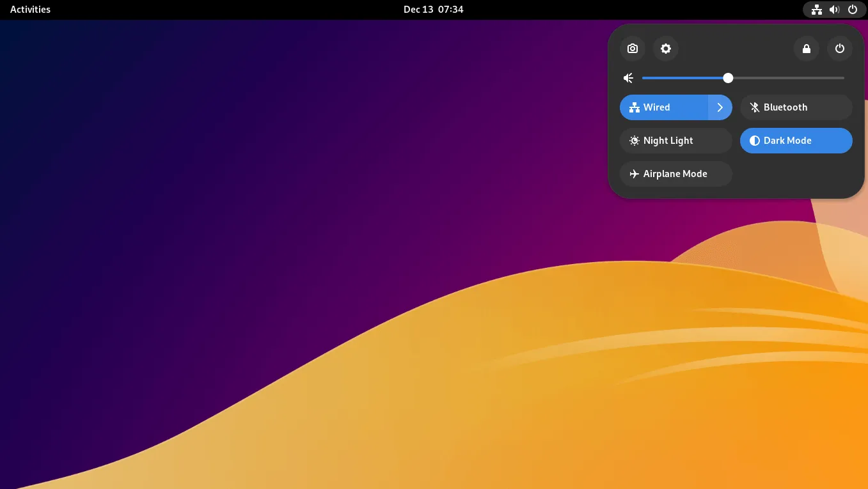The height and width of the screenshot is (489, 868).
Task: Click the volume icon in system tray
Action: pos(833,9)
